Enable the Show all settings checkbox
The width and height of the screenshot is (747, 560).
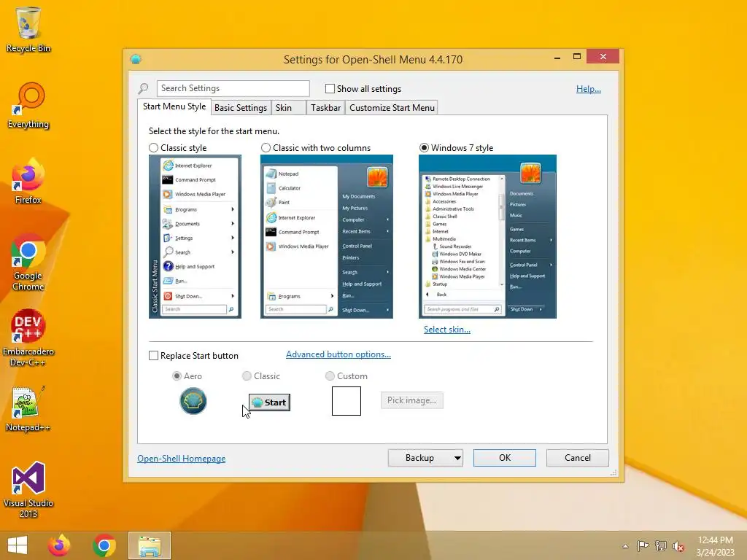[330, 88]
